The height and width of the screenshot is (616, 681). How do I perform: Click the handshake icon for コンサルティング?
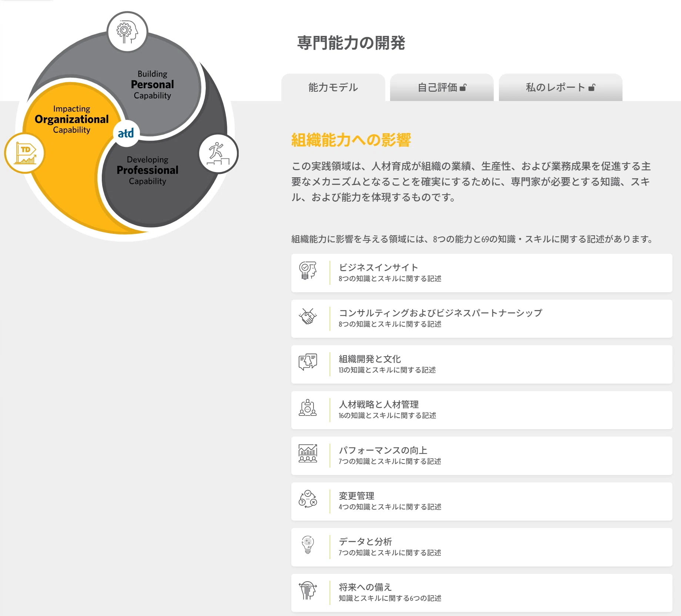pyautogui.click(x=308, y=316)
